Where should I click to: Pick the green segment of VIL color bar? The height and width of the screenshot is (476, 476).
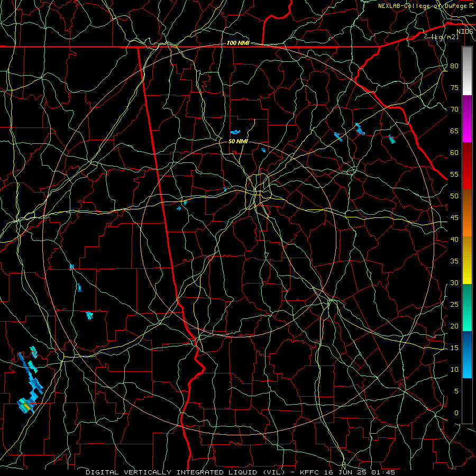point(467,307)
